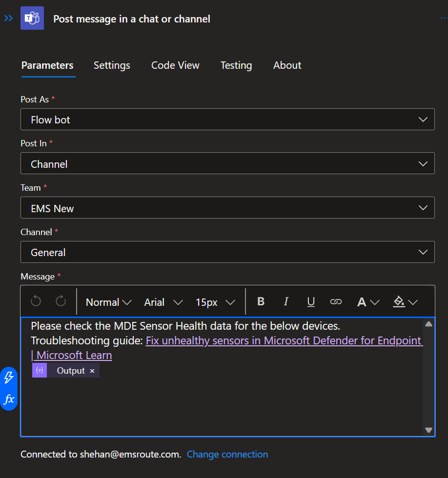
Task: Apply italic formatting
Action: click(x=286, y=301)
